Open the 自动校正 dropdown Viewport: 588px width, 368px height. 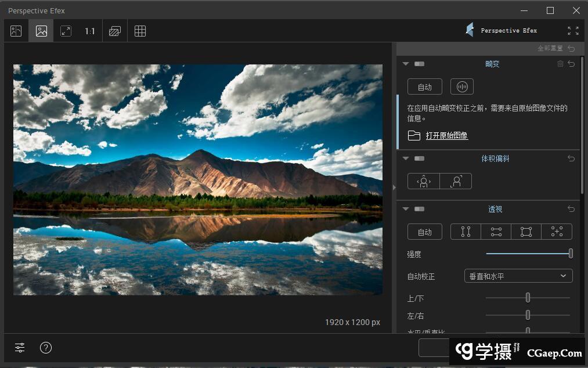tap(518, 276)
